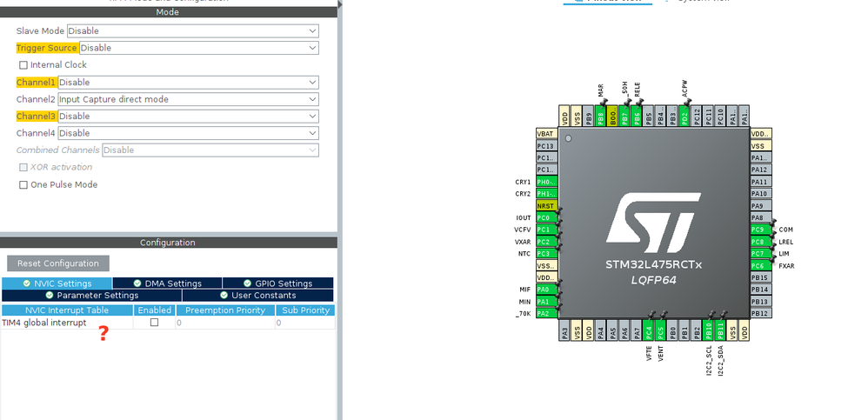Open the Channel1 mode dropdown

(188, 83)
